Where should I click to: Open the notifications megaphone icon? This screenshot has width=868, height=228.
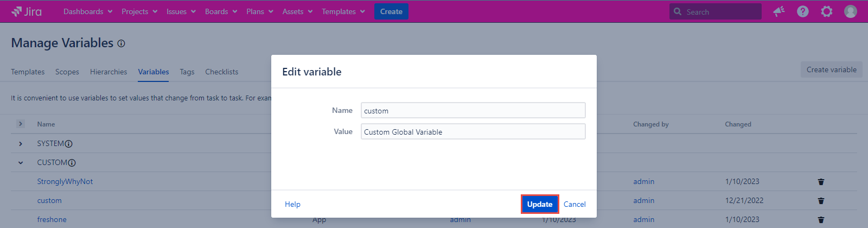coord(779,11)
